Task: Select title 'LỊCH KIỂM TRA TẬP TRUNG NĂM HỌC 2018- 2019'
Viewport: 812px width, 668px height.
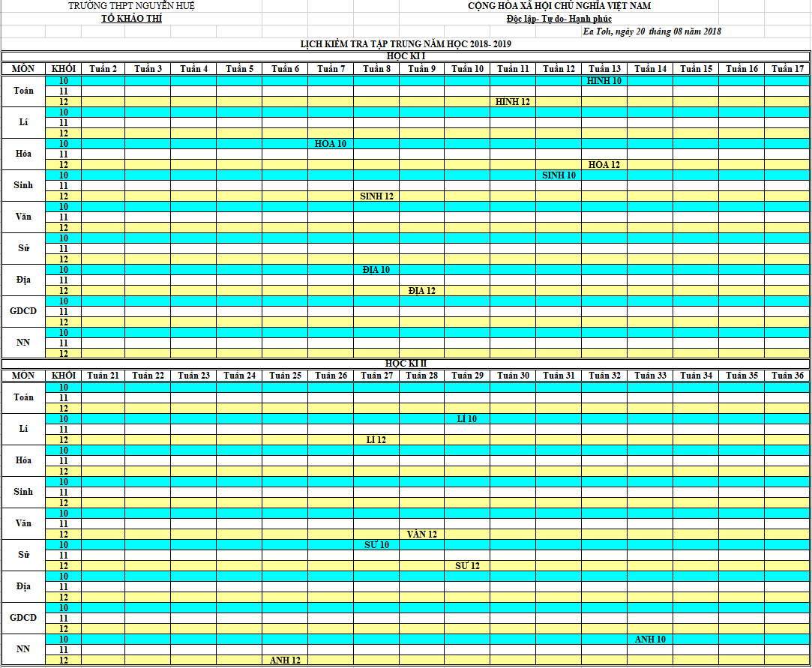Action: click(x=406, y=44)
